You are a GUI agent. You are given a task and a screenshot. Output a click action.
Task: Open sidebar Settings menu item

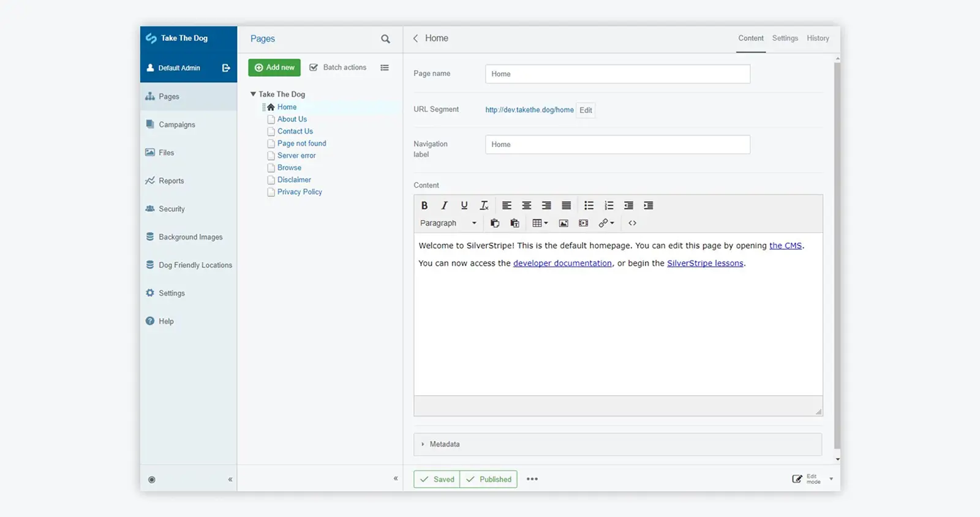189,293
